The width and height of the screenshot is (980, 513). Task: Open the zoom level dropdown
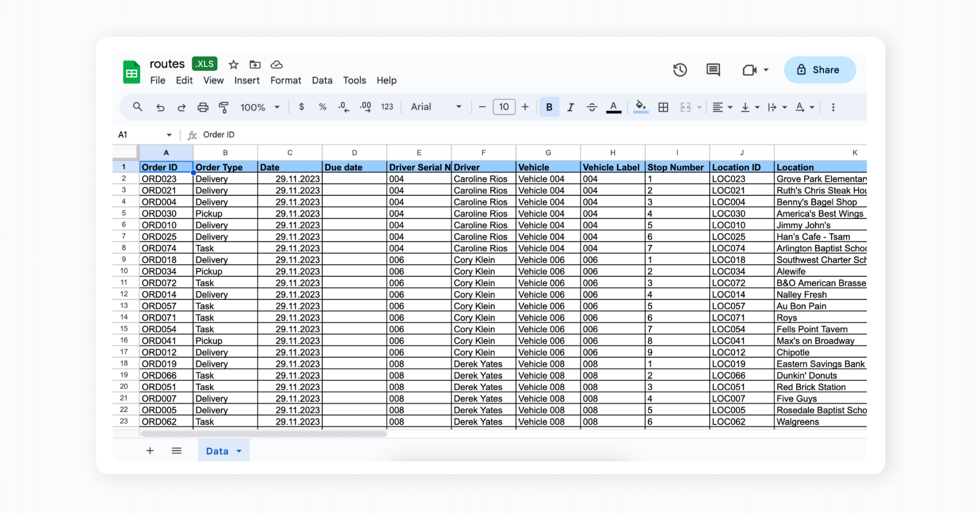point(260,107)
